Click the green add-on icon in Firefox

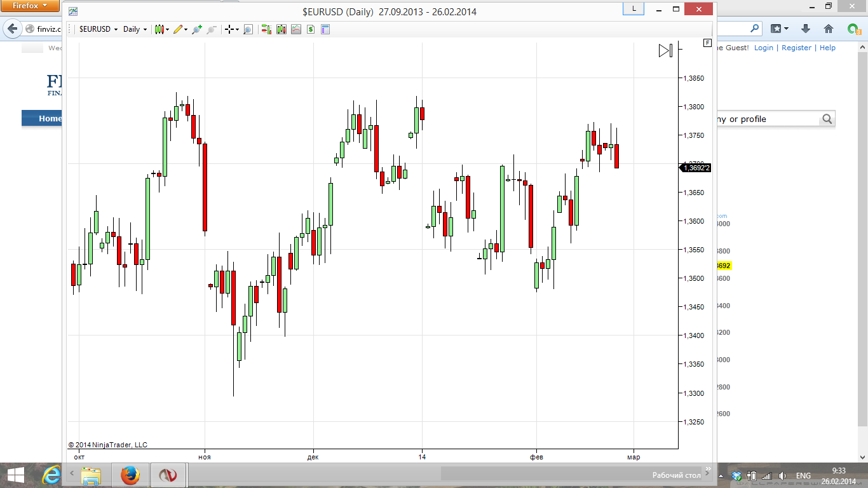(854, 29)
